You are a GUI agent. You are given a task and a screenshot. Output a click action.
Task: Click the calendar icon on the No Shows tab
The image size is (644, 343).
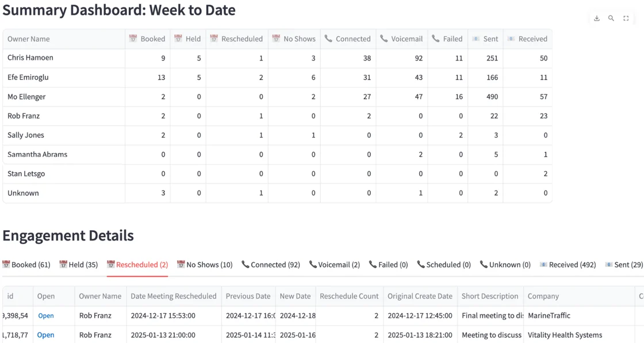tap(181, 264)
